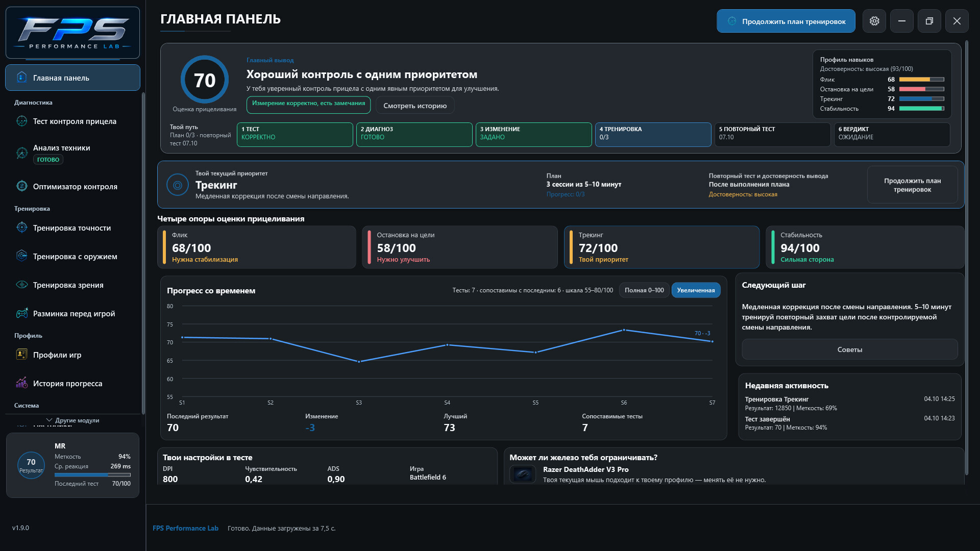Click the Razer DeathAdder mouse thumbnail

tap(523, 475)
